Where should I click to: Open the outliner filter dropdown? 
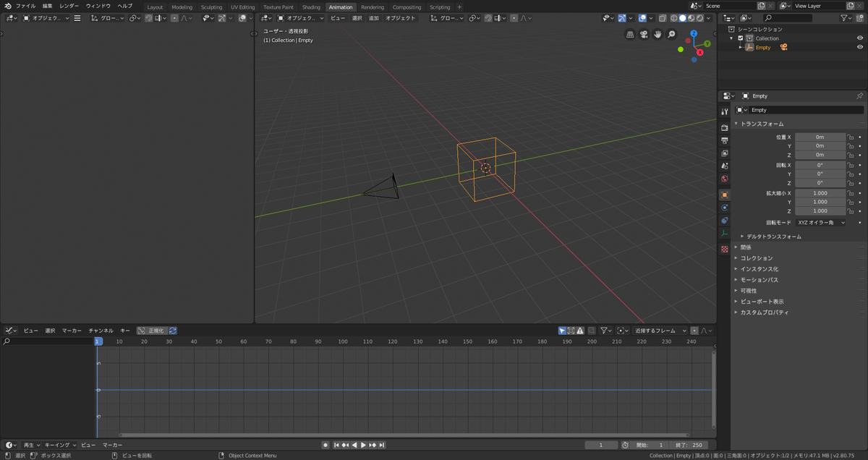(846, 18)
